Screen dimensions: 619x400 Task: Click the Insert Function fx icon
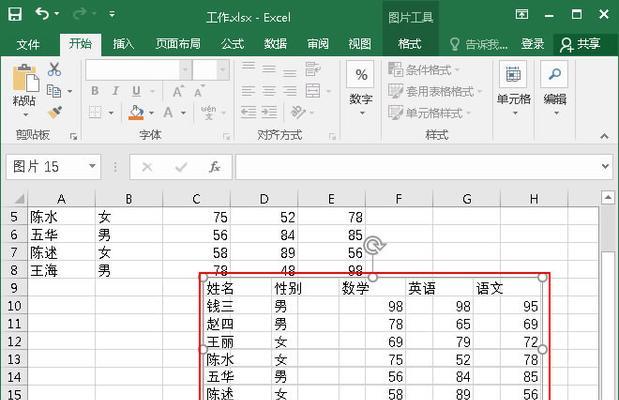(214, 167)
